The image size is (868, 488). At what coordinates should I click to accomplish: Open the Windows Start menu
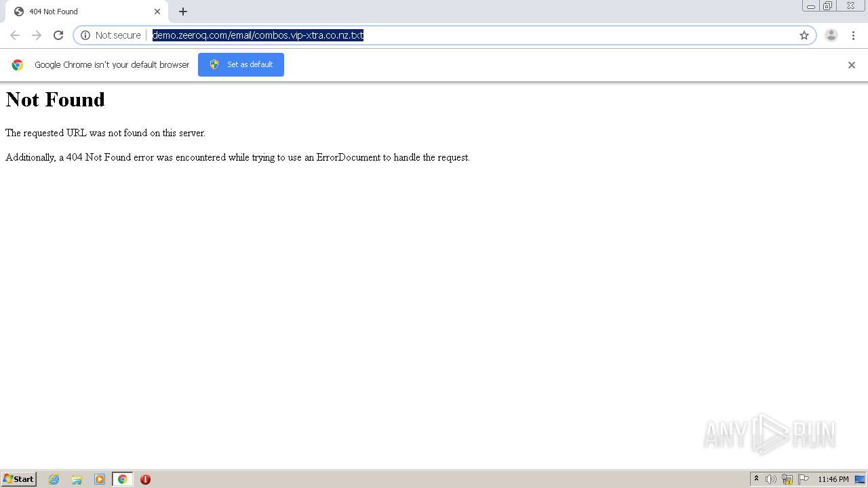(18, 479)
